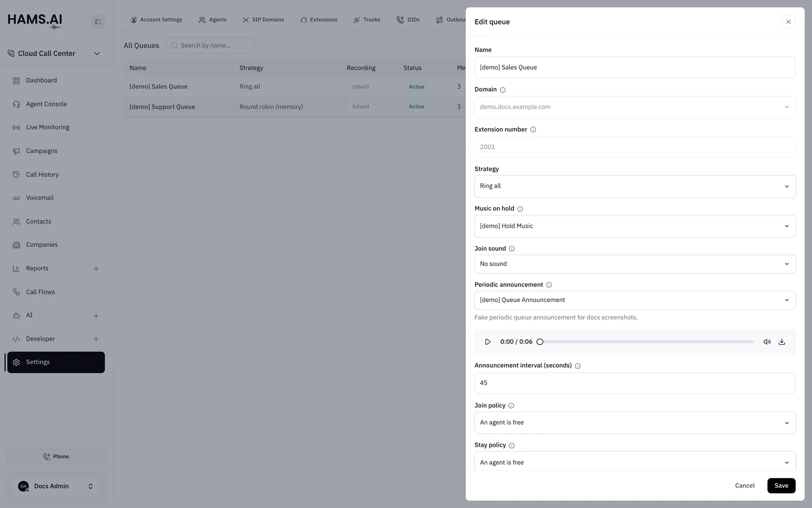Expand the Developer submenu plus icon

pyautogui.click(x=96, y=339)
